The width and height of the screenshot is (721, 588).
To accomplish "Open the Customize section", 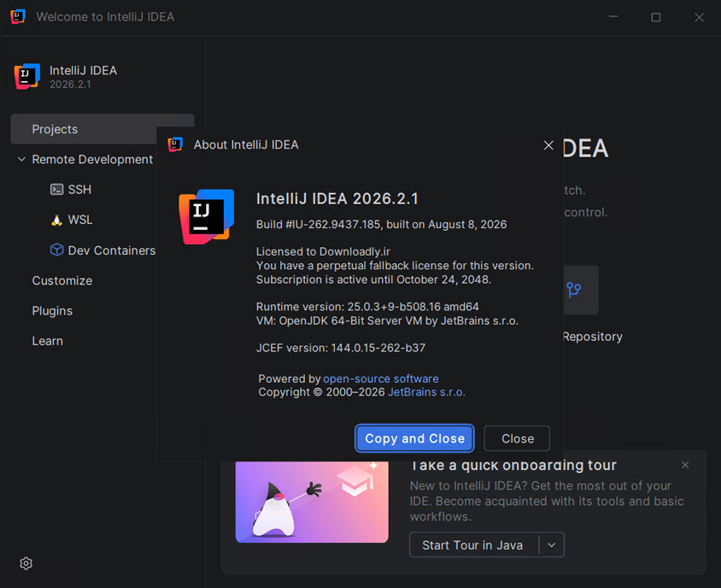I will pos(62,280).
